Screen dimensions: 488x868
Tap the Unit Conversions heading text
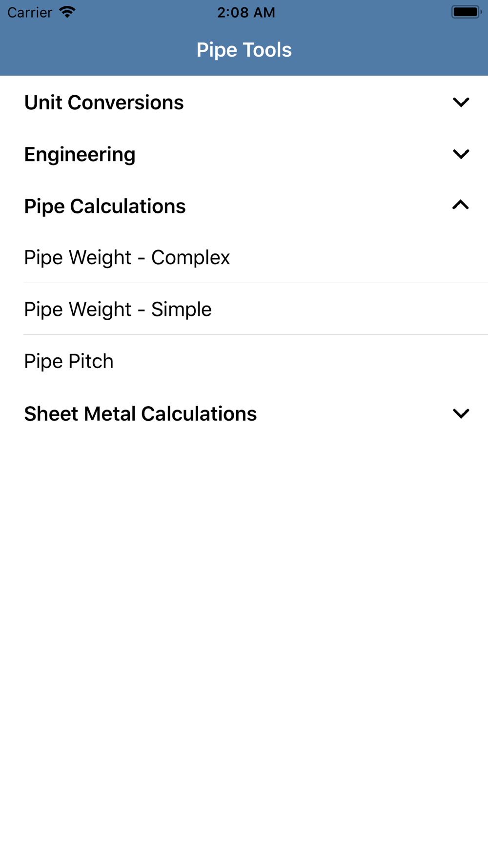[x=104, y=103]
